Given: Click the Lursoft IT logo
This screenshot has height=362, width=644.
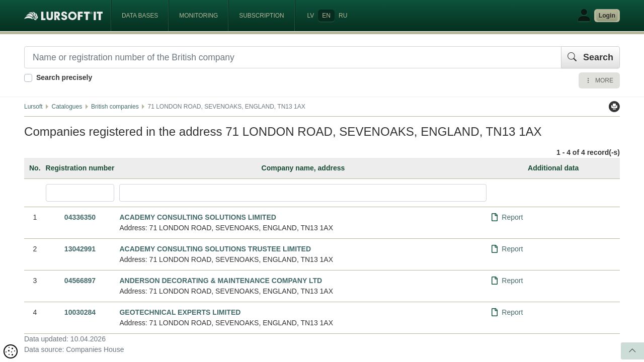Looking at the screenshot, I should click(63, 16).
